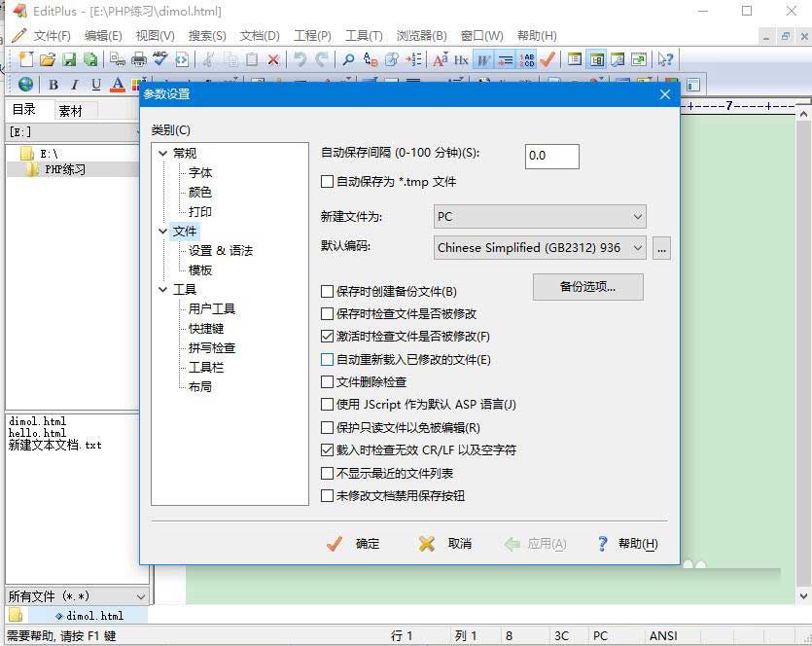Viewport: 812px width, 646px height.
Task: Open Find with the magnifier icon
Action: point(349,60)
